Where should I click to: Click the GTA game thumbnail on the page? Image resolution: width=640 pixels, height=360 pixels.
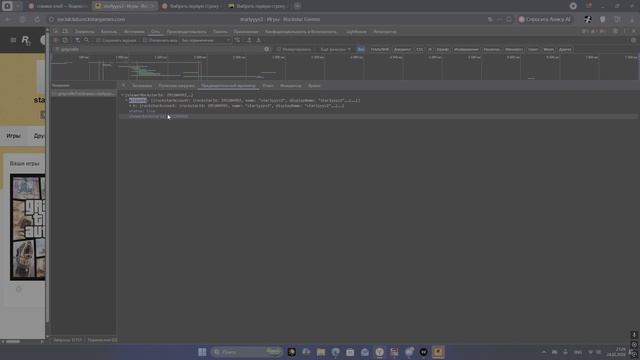[x=28, y=227]
